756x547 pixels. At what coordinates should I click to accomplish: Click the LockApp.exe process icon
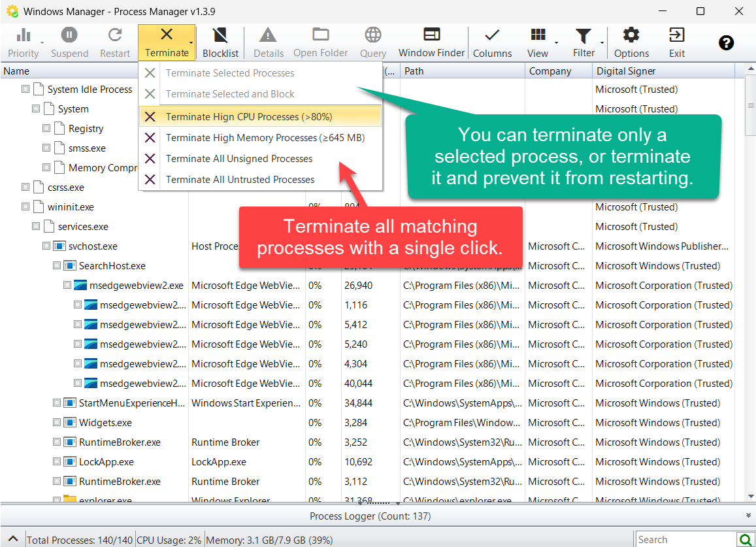pos(70,461)
